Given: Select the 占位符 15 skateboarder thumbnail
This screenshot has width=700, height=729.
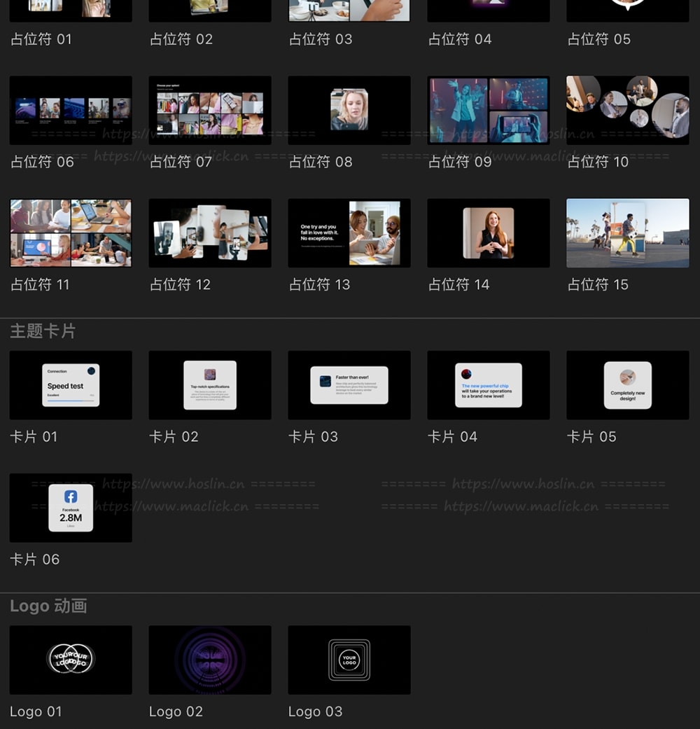Looking at the screenshot, I should 628,233.
